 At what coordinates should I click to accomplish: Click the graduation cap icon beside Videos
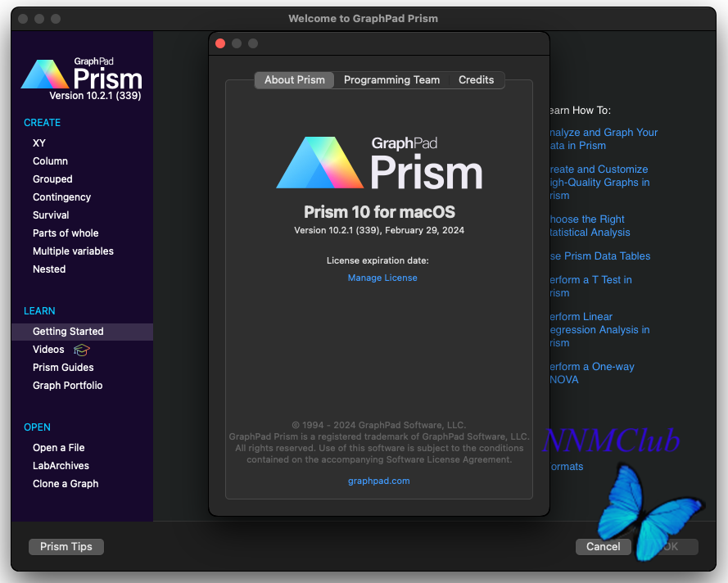(x=82, y=350)
